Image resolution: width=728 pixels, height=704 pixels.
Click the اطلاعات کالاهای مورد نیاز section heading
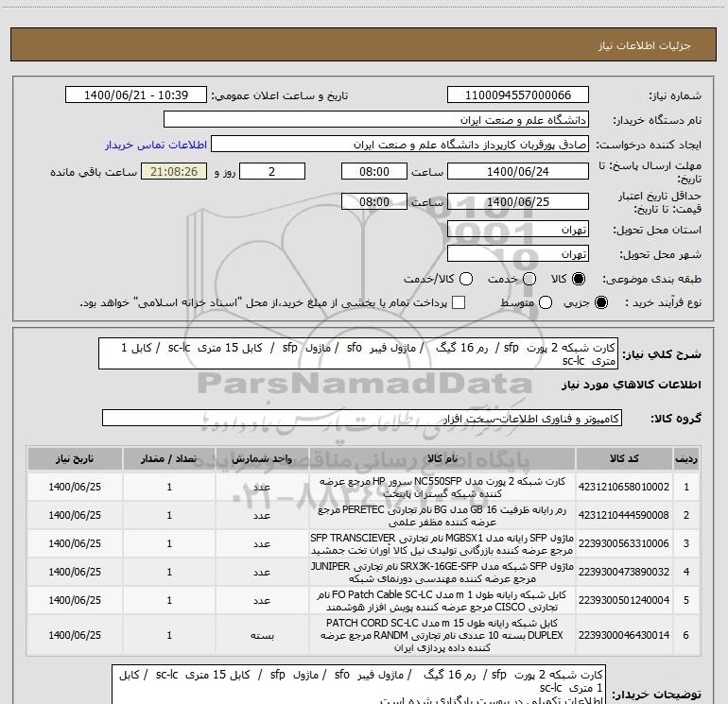632,385
